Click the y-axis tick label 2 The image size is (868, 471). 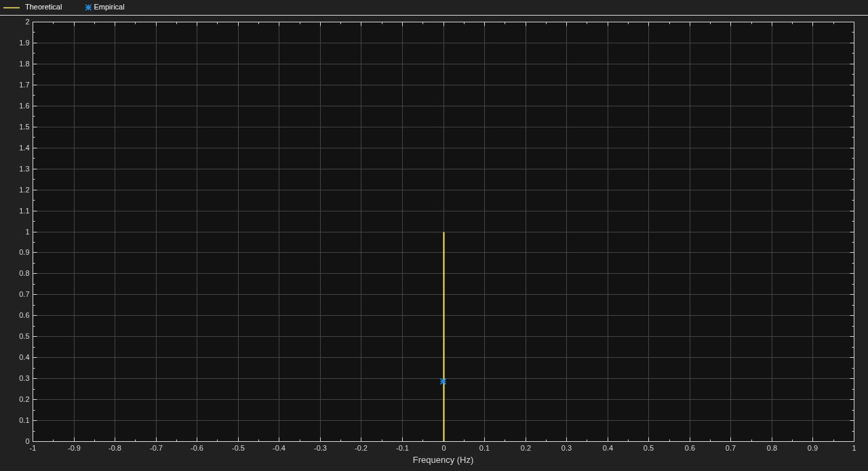[x=28, y=22]
